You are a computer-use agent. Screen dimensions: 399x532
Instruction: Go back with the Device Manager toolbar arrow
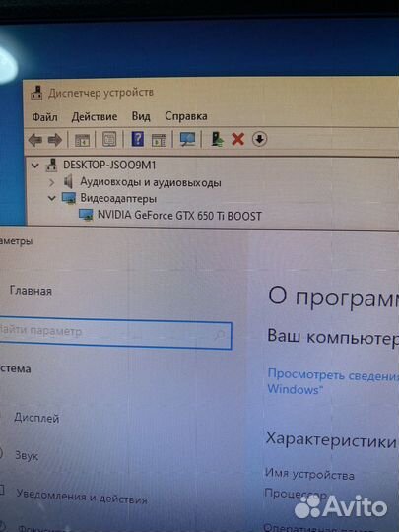click(x=34, y=140)
